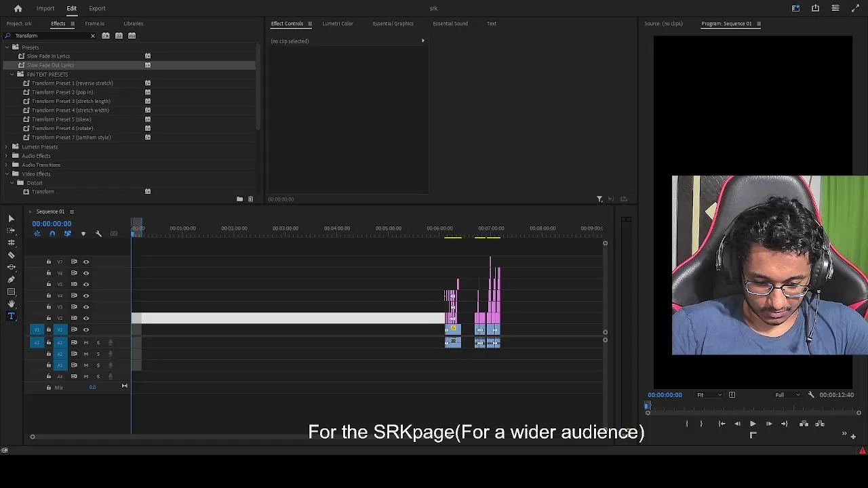
Task: Switch to the Essential Graphics tab
Action: click(393, 24)
